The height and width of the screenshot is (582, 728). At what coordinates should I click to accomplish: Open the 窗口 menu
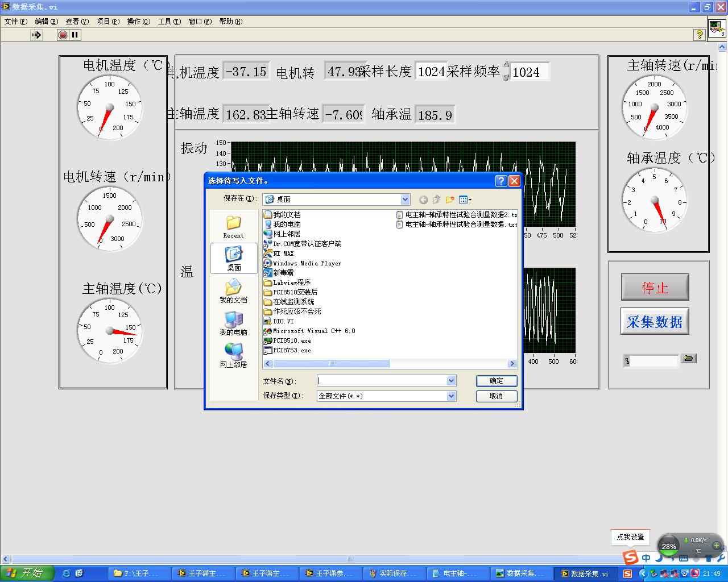tap(200, 22)
